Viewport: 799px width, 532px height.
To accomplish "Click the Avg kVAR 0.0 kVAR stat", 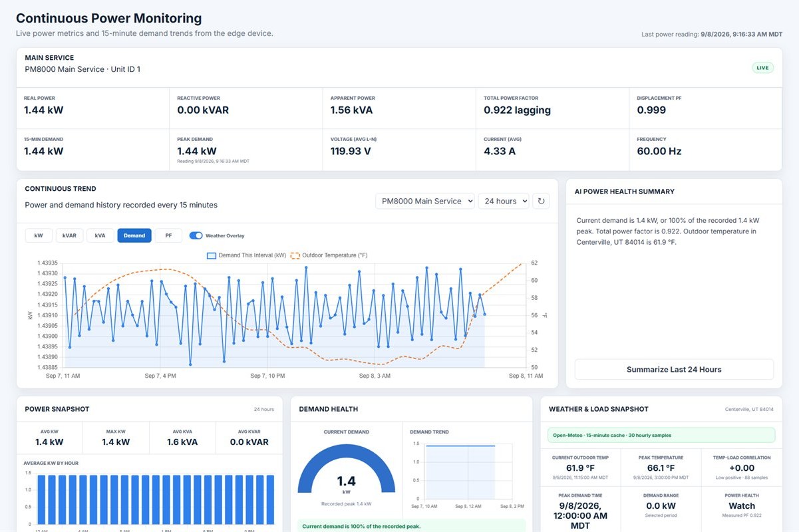I will (x=249, y=442).
